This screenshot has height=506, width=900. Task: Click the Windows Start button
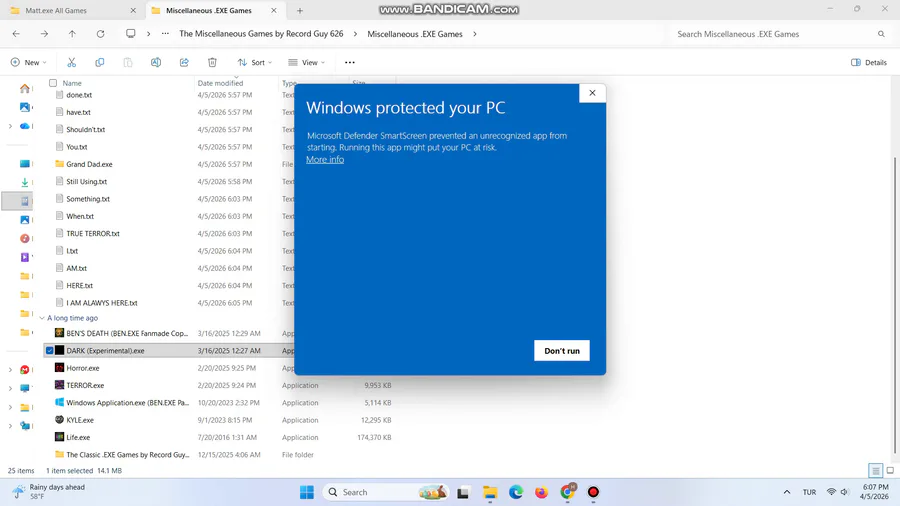click(x=307, y=492)
